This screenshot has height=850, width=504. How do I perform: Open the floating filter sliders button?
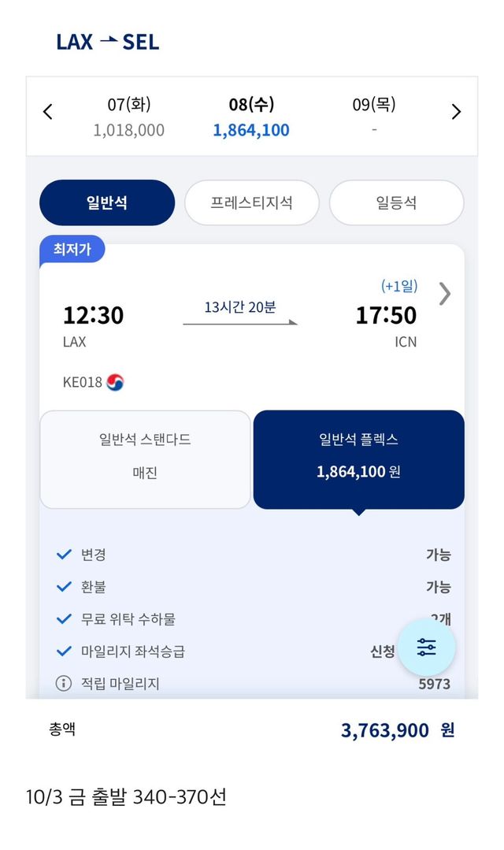coord(426,648)
